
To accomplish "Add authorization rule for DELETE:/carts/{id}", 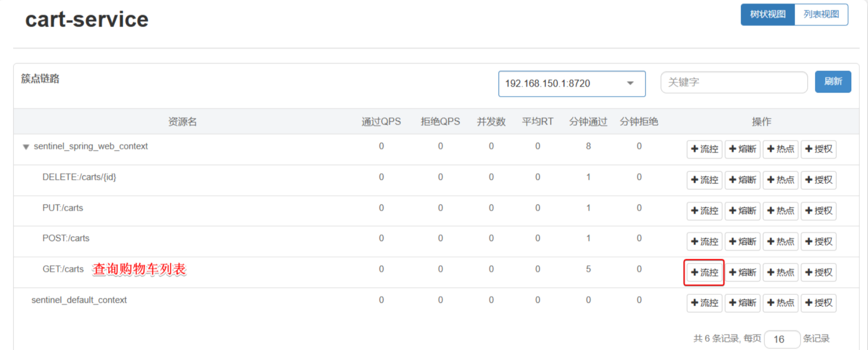I will tap(819, 180).
